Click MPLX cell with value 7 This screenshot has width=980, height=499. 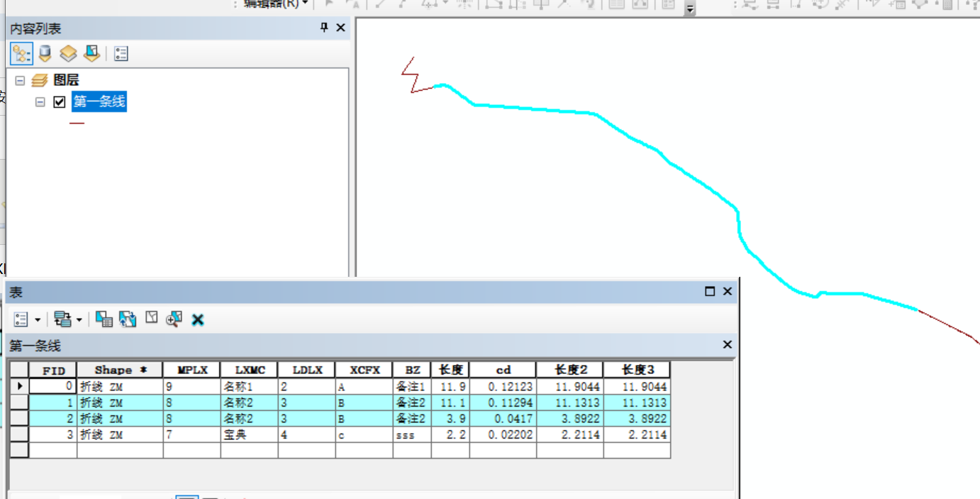pyautogui.click(x=191, y=434)
